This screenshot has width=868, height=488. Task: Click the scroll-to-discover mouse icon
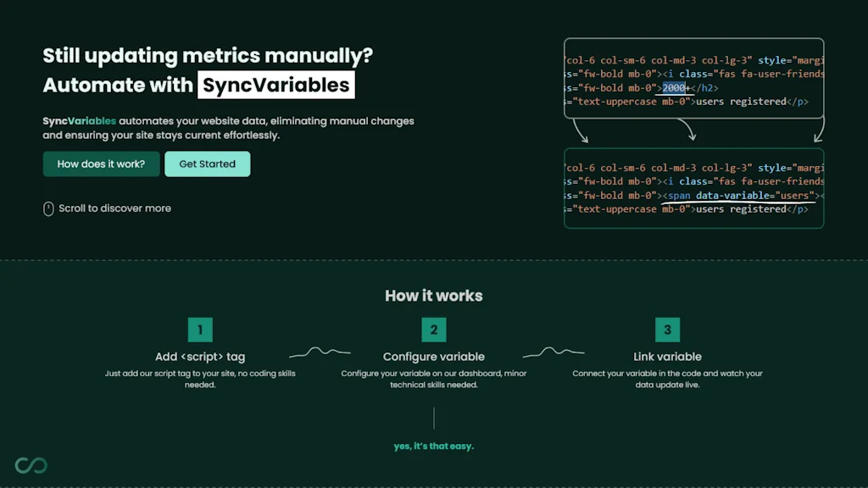click(x=48, y=208)
